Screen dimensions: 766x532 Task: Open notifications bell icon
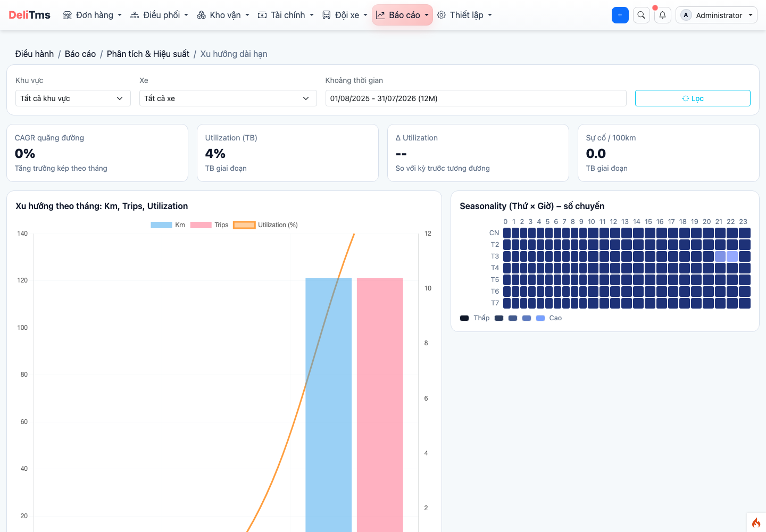(663, 15)
